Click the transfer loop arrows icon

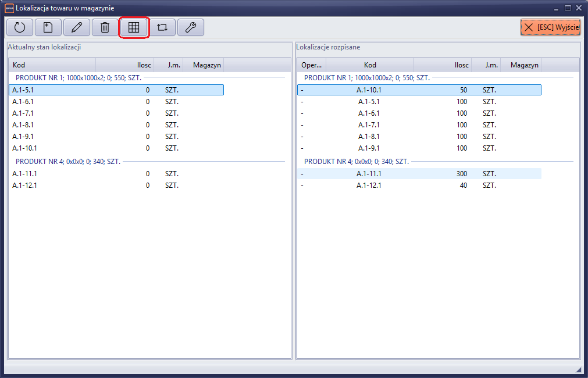click(x=162, y=27)
